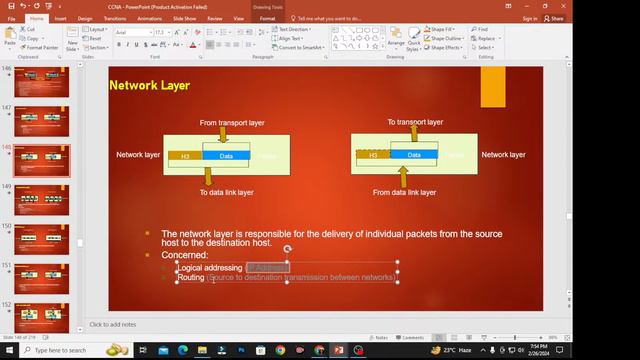Select slide 151 thumbnail
This screenshot has width=640, height=360.
pyautogui.click(x=42, y=279)
